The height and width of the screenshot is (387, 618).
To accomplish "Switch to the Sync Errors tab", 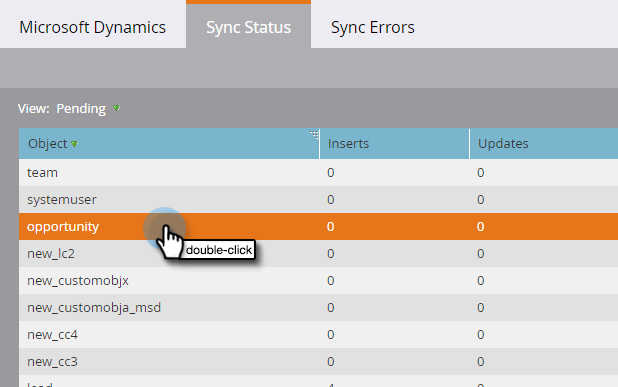I will 373,27.
